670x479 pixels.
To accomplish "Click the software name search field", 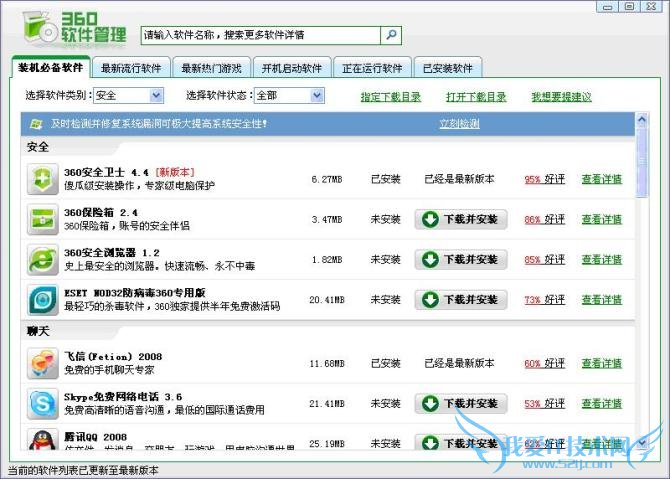I will coord(261,35).
